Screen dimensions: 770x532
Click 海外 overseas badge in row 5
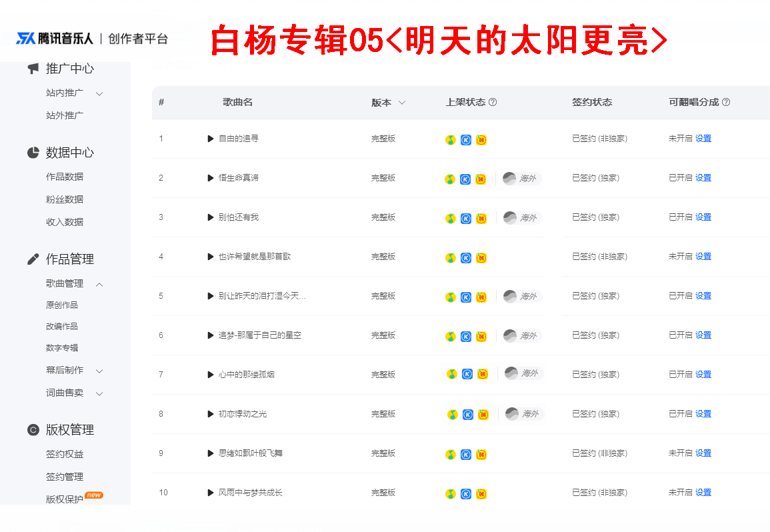pyautogui.click(x=522, y=296)
